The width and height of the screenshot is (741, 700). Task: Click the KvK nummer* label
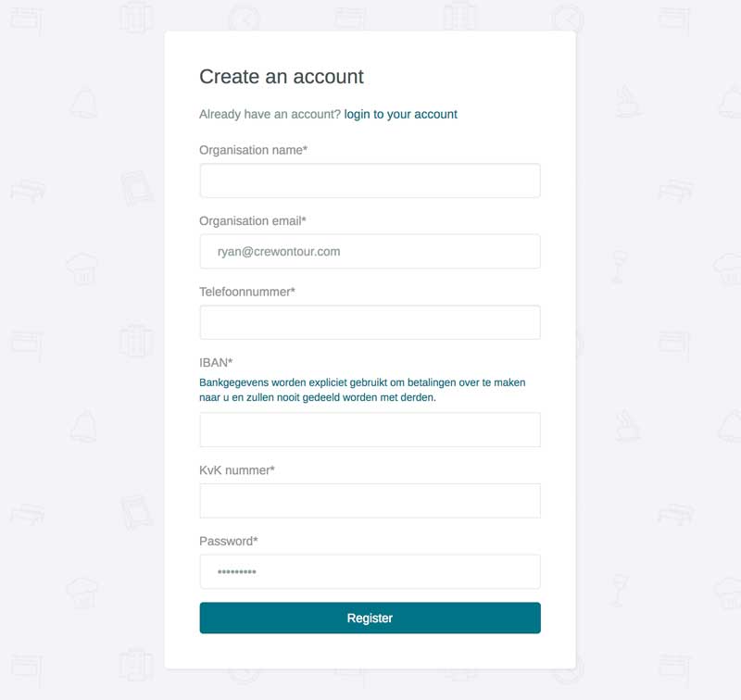click(237, 470)
